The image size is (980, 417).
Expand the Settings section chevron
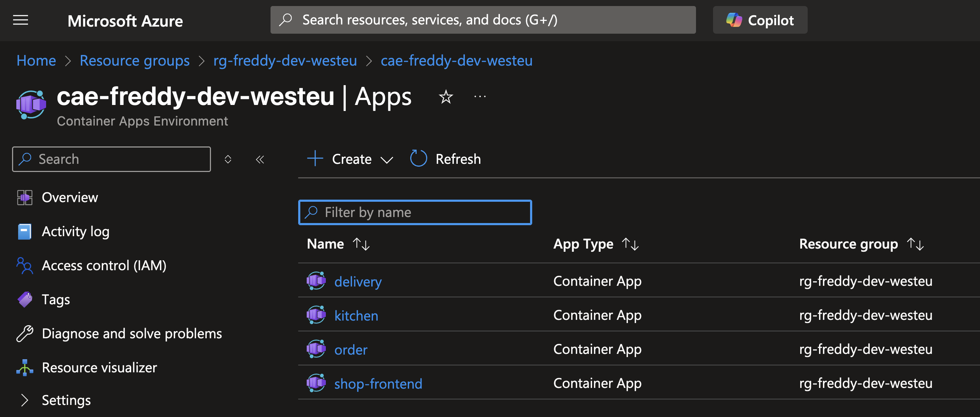click(25, 400)
